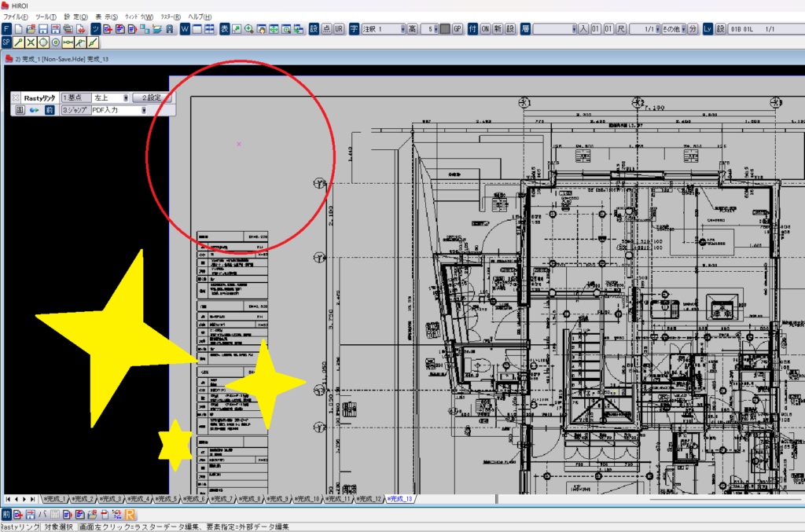Image resolution: width=805 pixels, height=532 pixels.
Task: Toggle the 固 lock button in Rasty panel
Action: 20,110
